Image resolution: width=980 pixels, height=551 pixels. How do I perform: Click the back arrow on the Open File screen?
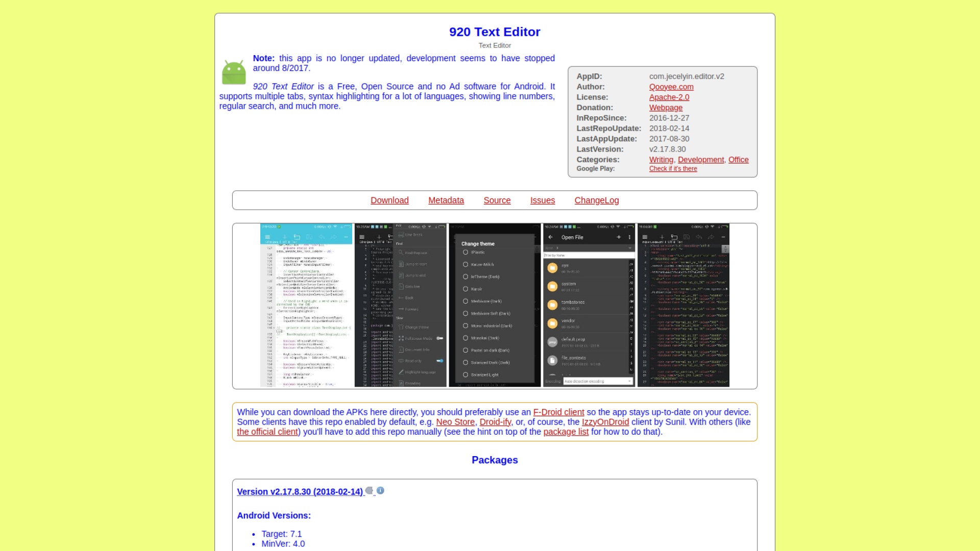[550, 237]
